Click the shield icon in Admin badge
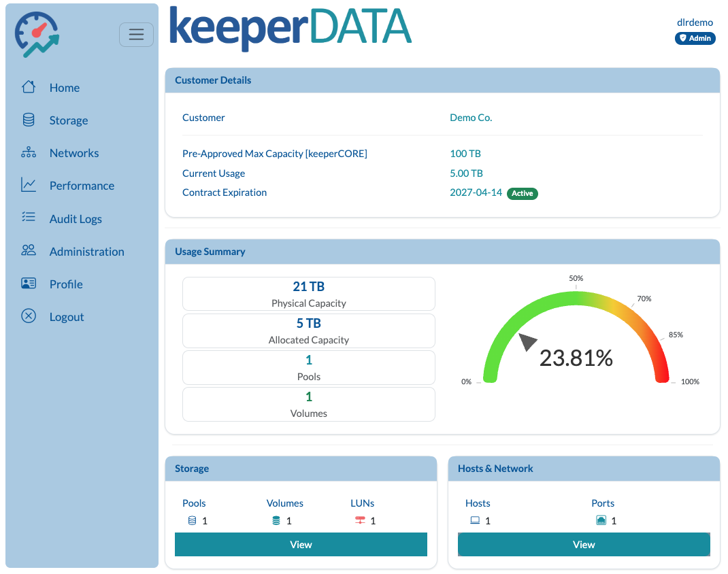The height and width of the screenshot is (574, 728). (x=683, y=38)
